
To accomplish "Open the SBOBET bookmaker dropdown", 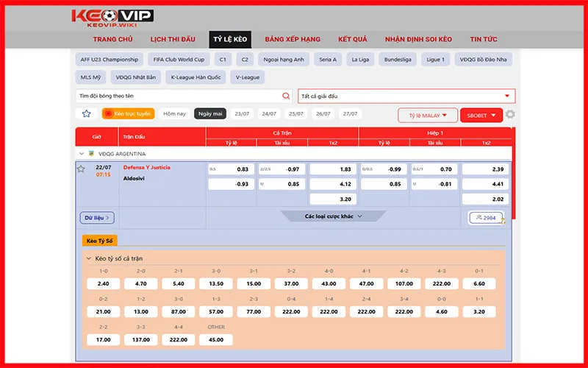I will tap(481, 115).
